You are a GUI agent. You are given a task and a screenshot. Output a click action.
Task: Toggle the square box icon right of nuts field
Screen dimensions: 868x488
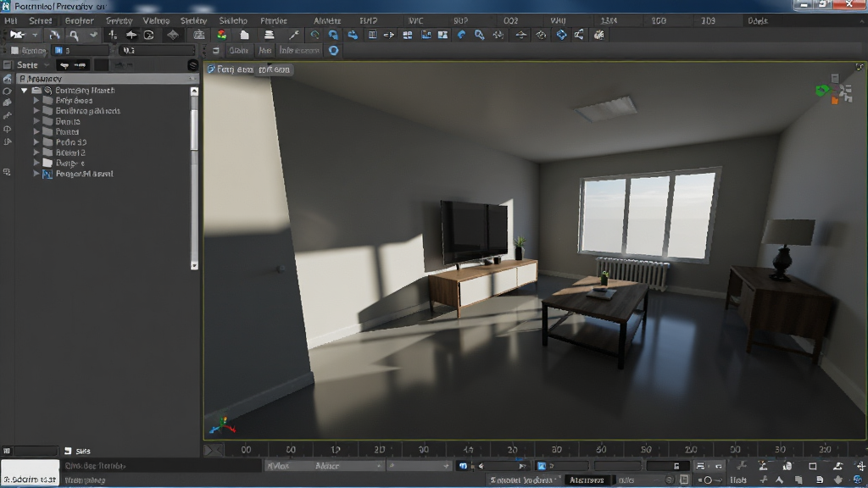click(x=684, y=480)
